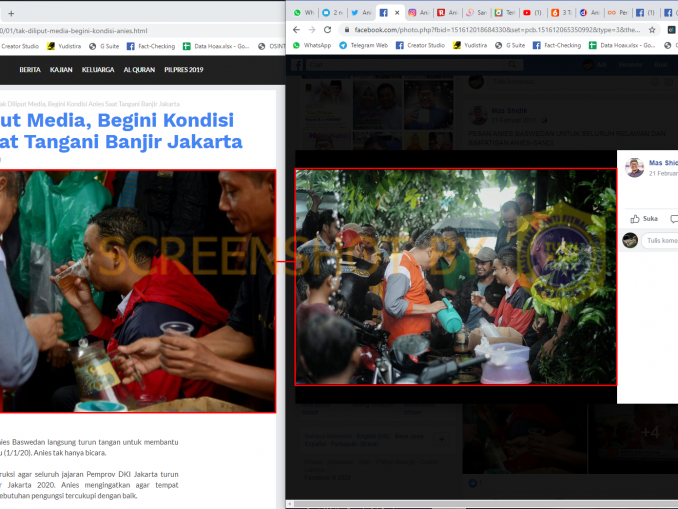Switch to the Instagram tab
The image size is (678, 509).
click(418, 13)
